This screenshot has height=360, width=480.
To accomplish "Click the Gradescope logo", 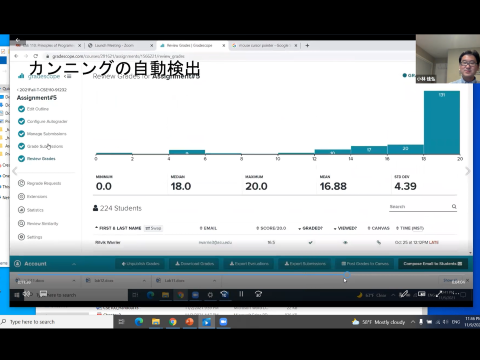I will click(39, 76).
